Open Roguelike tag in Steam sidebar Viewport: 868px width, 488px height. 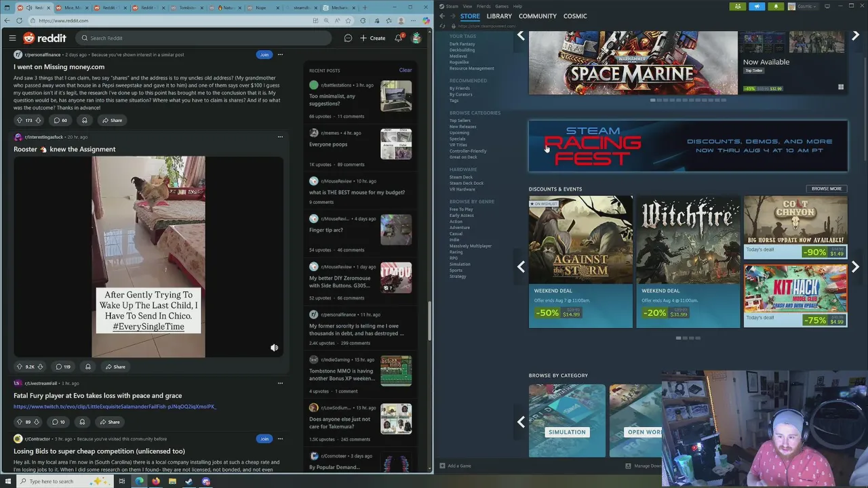point(459,62)
